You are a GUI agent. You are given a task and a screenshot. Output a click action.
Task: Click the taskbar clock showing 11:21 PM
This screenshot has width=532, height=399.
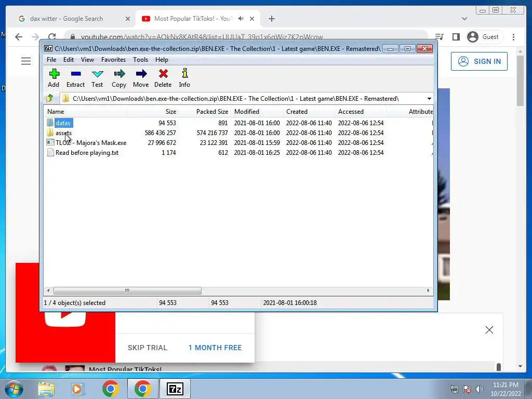click(x=506, y=389)
